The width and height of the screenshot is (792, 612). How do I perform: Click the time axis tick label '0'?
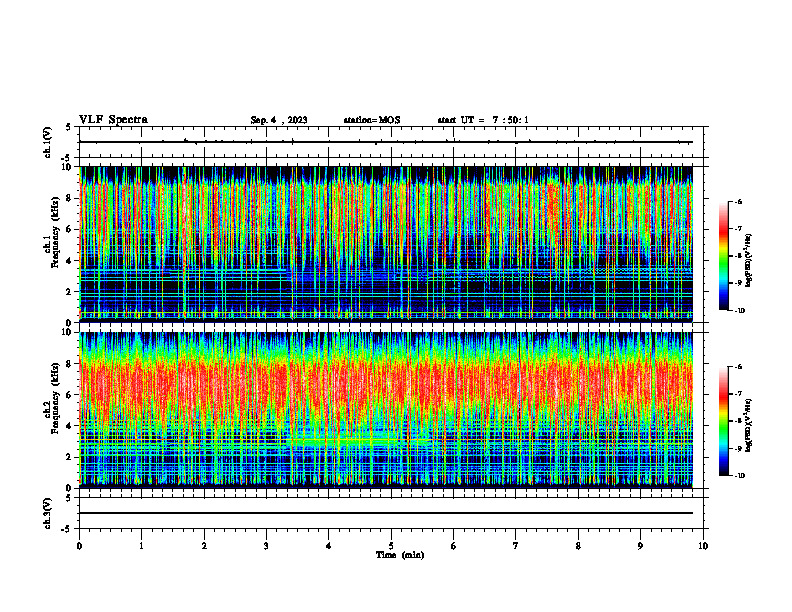coord(79,546)
